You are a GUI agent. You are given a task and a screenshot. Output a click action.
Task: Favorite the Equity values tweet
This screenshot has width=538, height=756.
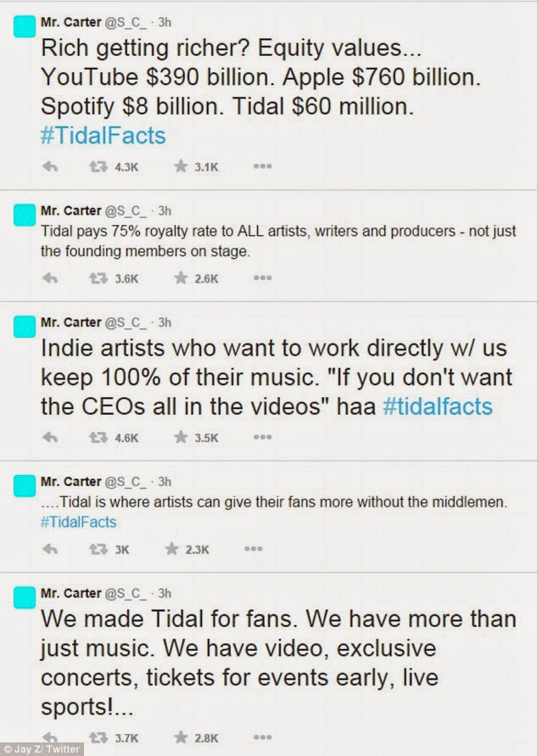(180, 167)
